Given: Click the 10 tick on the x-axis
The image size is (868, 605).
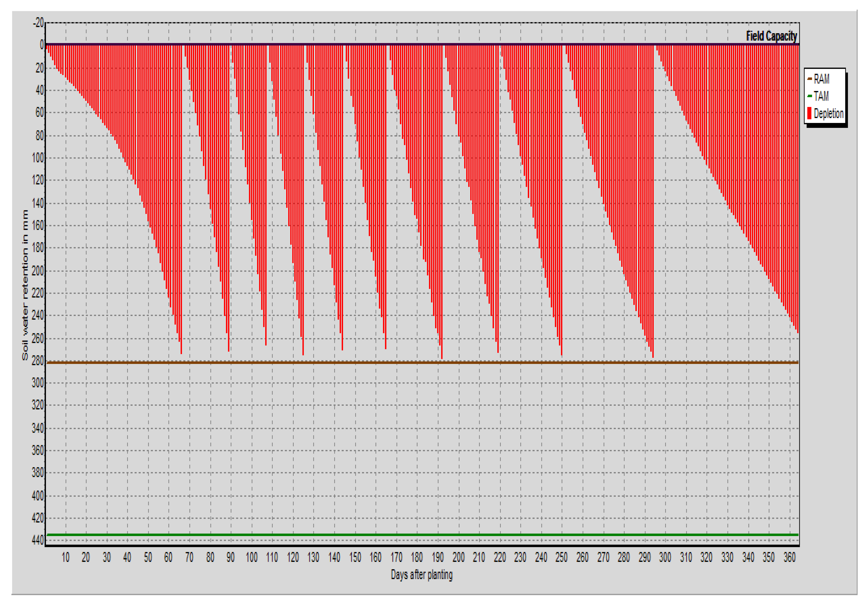Looking at the screenshot, I should 65,557.
